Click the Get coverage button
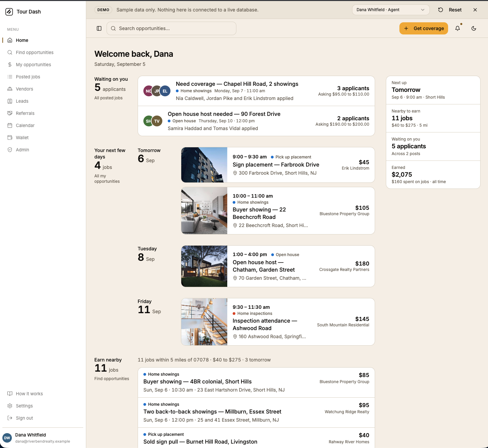The height and width of the screenshot is (448, 488). tap(424, 28)
